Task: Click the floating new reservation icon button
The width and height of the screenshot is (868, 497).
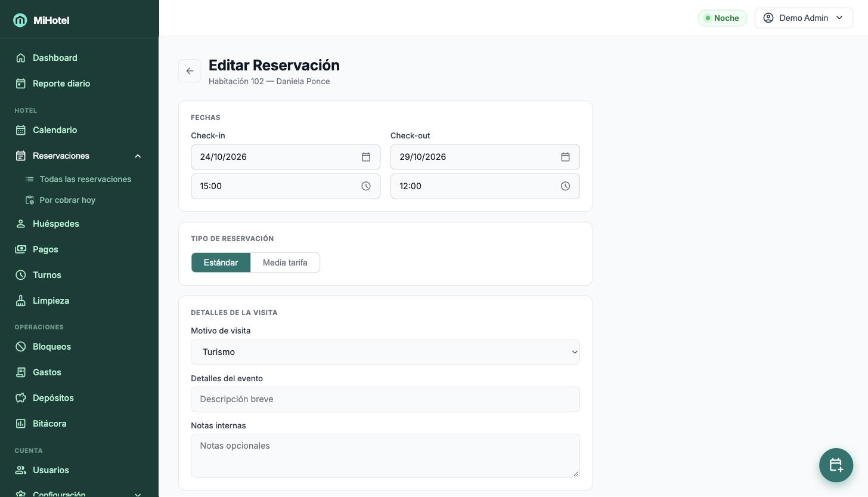Action: 836,465
